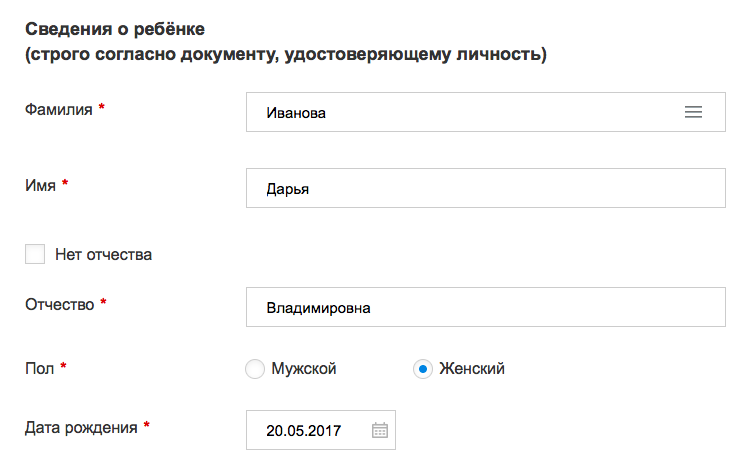Click the date field showing 20.05.2017
The height and width of the screenshot is (463, 743).
(305, 431)
